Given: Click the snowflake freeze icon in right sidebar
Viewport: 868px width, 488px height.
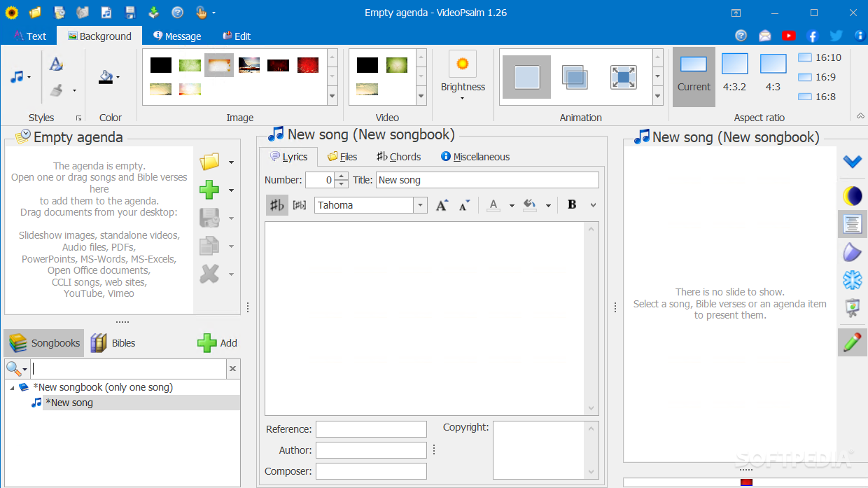Looking at the screenshot, I should click(852, 280).
